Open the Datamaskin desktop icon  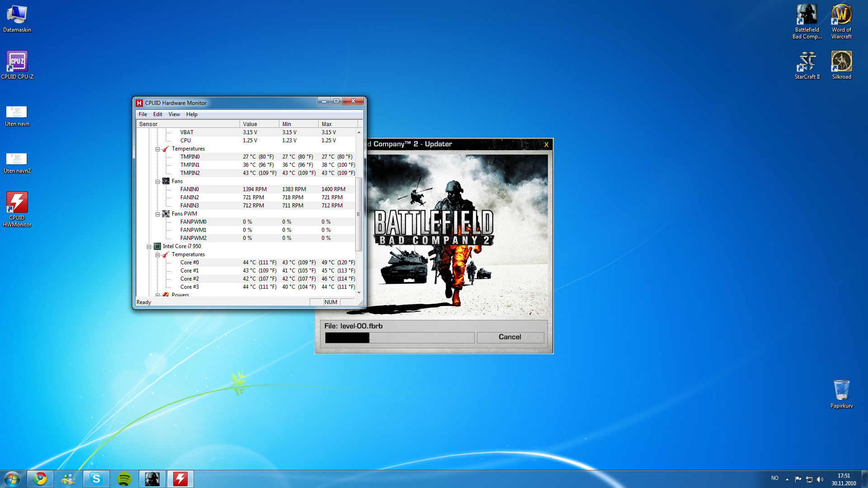coord(17,18)
